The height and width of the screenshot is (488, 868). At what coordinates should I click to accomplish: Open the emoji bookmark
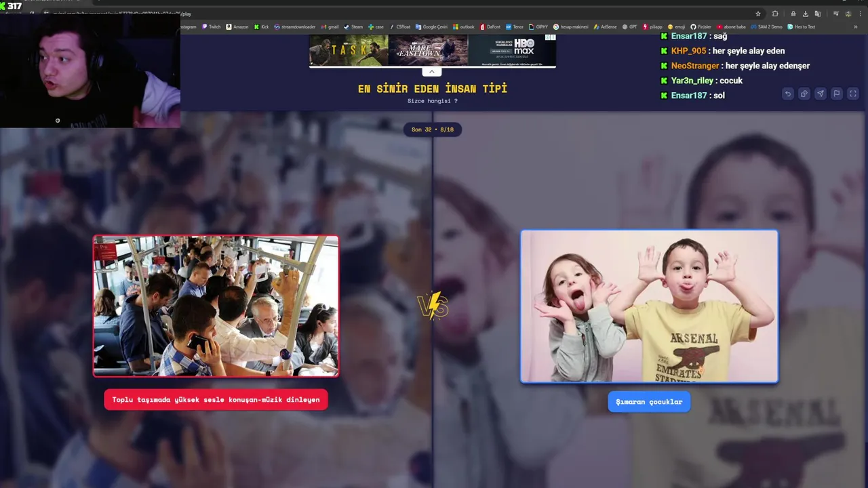point(677,27)
